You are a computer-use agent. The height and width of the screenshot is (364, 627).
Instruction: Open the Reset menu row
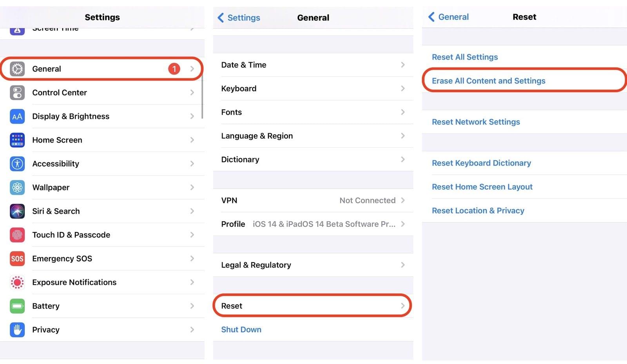pyautogui.click(x=312, y=306)
